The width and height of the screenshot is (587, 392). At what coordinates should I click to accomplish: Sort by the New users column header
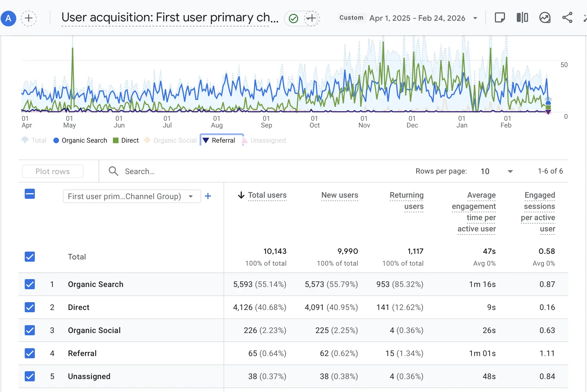(340, 195)
